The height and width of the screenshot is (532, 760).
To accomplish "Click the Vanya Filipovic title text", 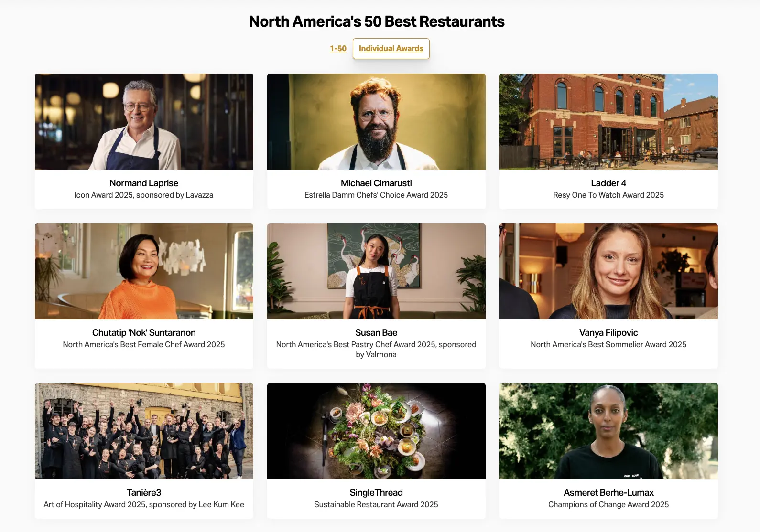I will pyautogui.click(x=608, y=332).
